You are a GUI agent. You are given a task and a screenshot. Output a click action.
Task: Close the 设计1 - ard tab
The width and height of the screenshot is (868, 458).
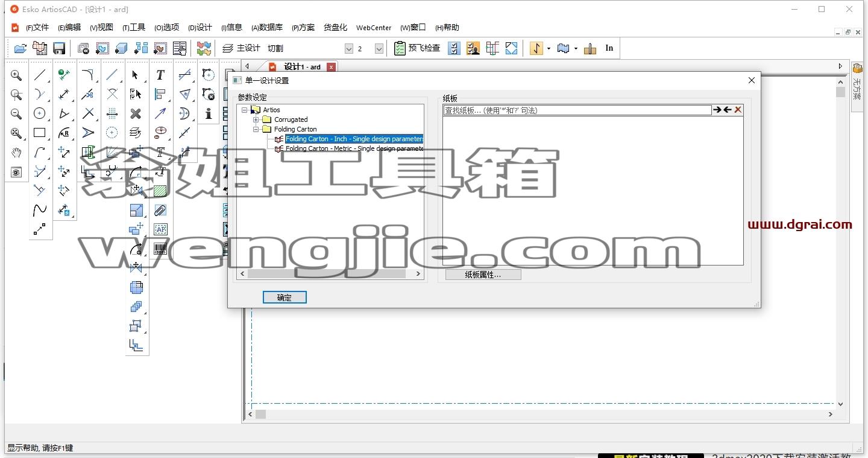(332, 67)
